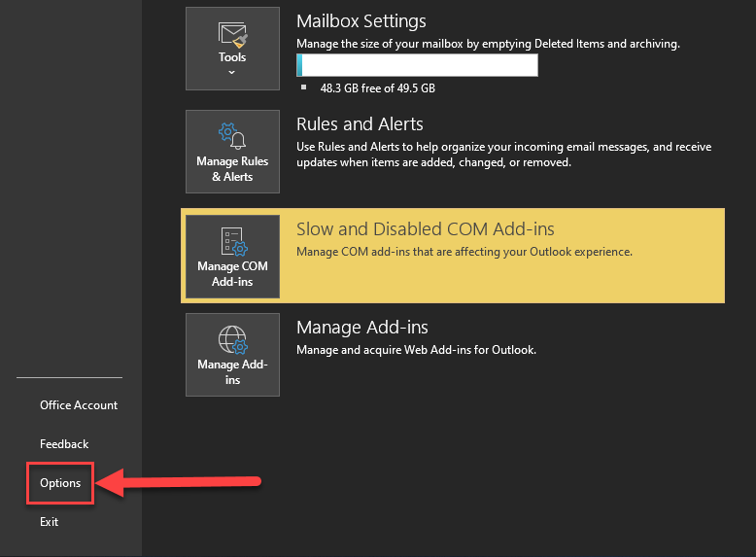Click the COM add-ins description text
Screen dimensions: 756x557
point(464,252)
